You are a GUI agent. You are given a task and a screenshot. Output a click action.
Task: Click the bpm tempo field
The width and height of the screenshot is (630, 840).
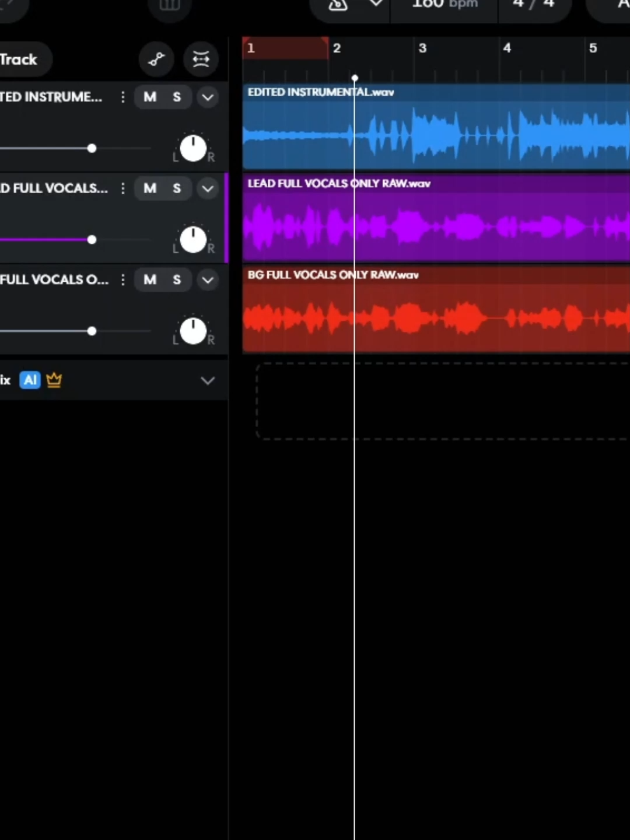[444, 5]
